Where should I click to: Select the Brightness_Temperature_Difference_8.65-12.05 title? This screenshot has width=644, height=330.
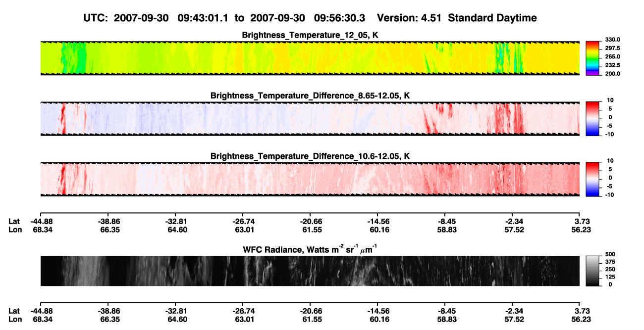(x=310, y=95)
